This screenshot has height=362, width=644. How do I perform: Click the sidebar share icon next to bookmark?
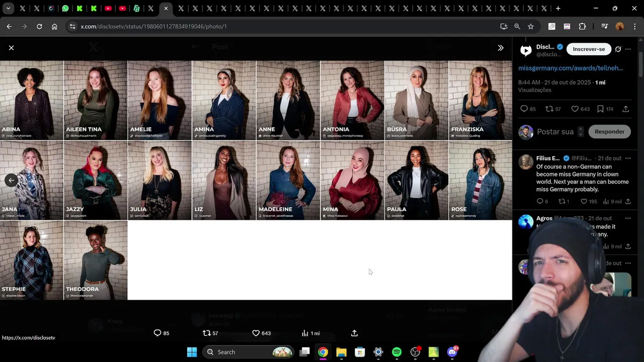coord(626,109)
